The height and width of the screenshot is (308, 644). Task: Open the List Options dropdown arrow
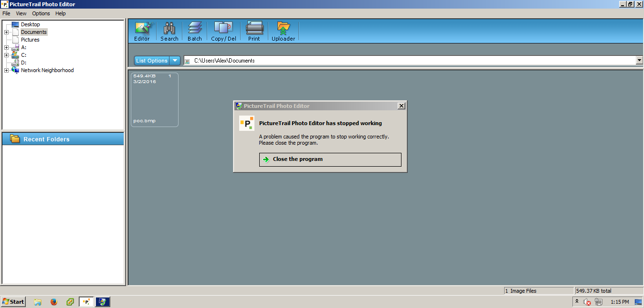pos(175,61)
